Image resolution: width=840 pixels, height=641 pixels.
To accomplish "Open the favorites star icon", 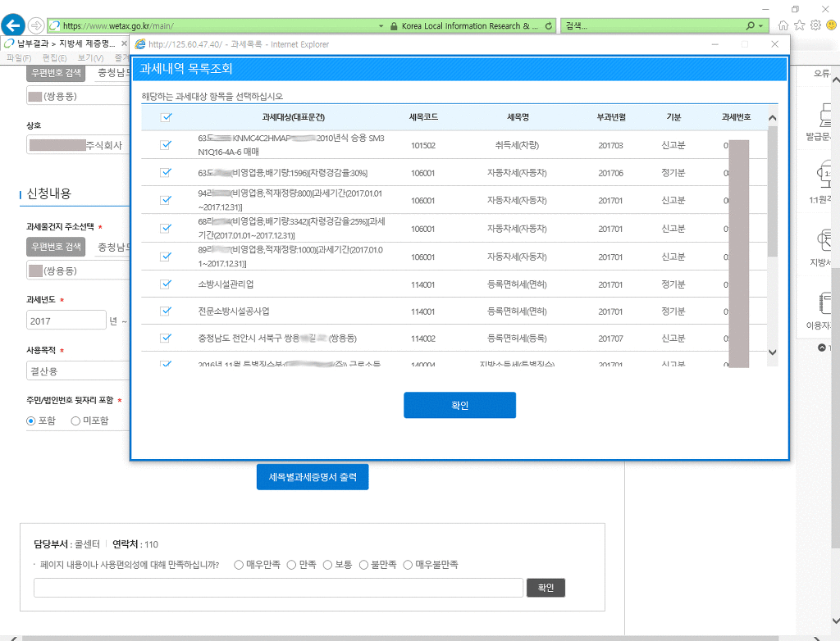I will tap(799, 25).
